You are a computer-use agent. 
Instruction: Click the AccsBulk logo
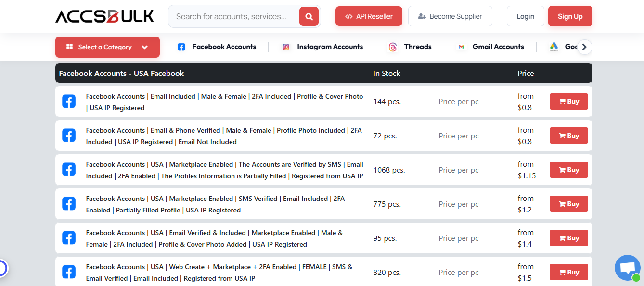(104, 16)
